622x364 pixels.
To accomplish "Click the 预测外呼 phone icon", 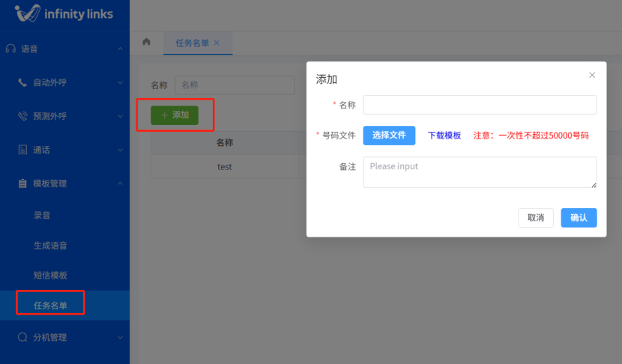I will pyautogui.click(x=22, y=116).
